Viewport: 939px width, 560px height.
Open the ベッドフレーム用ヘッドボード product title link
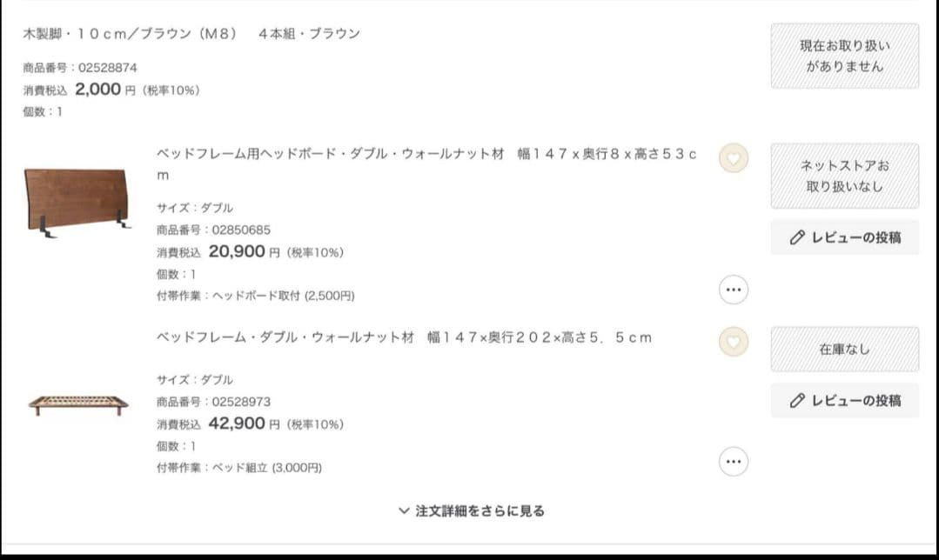[426, 154]
